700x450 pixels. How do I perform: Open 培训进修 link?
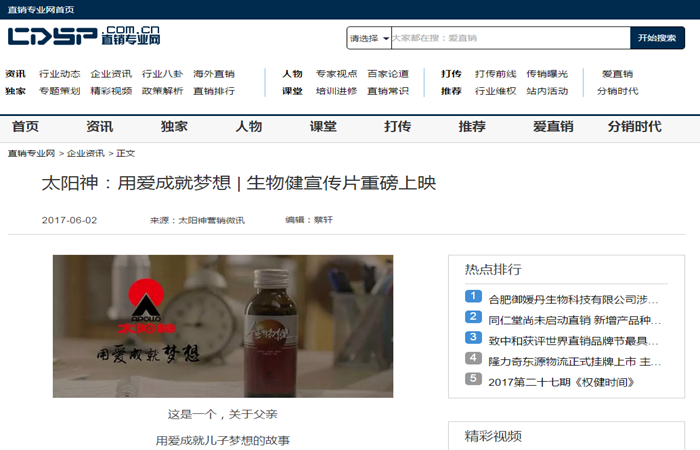[337, 91]
